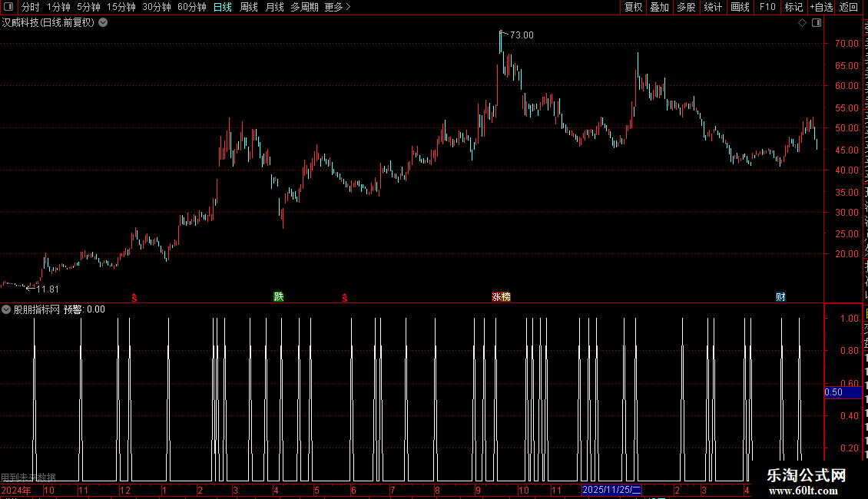Image resolution: width=868 pixels, height=499 pixels.
Task: Open dropdown beside 汉威科技(日线.前复权) title
Action: [x=103, y=23]
